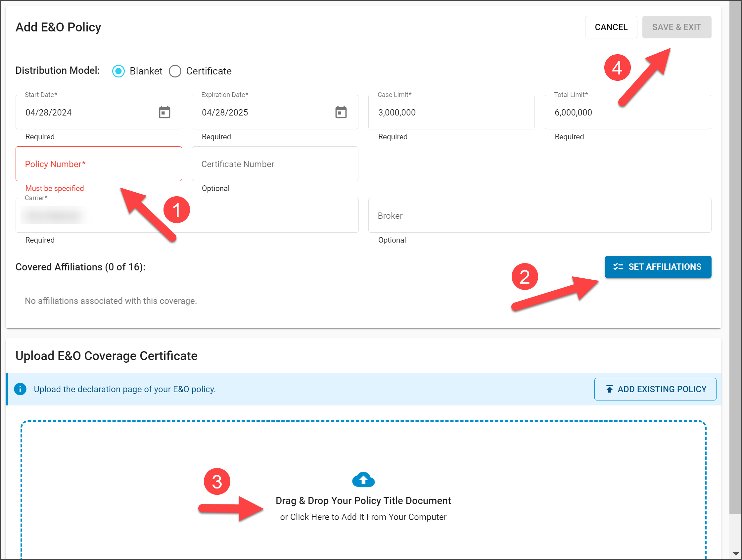
Task: Click 'Upload E&O Coverage Certificate' heading
Action: pyautogui.click(x=106, y=356)
